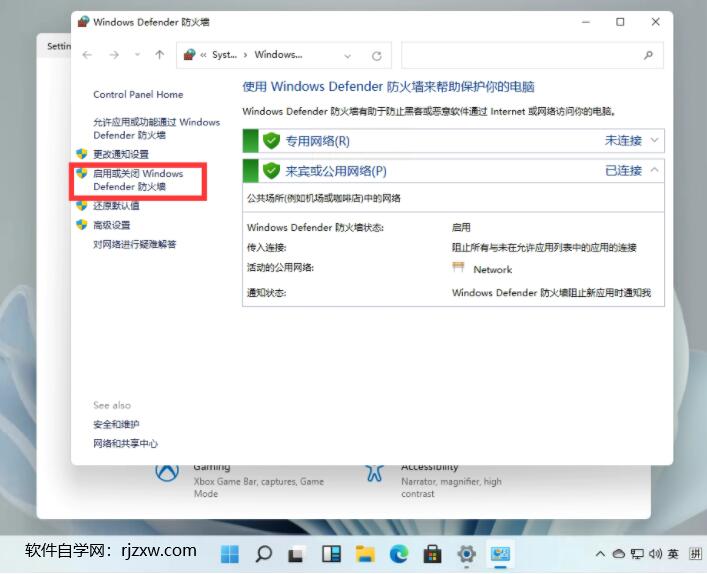707x574 pixels.
Task: Click the shield icon beside 高级设置
Action: pos(82,225)
